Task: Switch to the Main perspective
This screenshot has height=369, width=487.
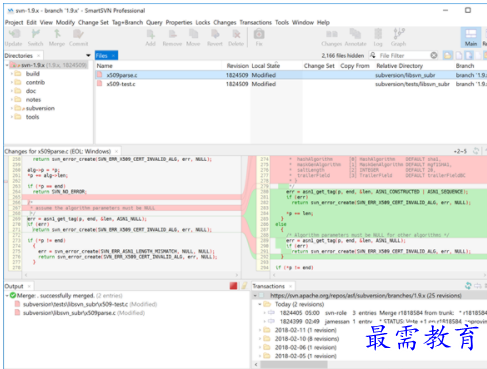Action: [x=471, y=38]
